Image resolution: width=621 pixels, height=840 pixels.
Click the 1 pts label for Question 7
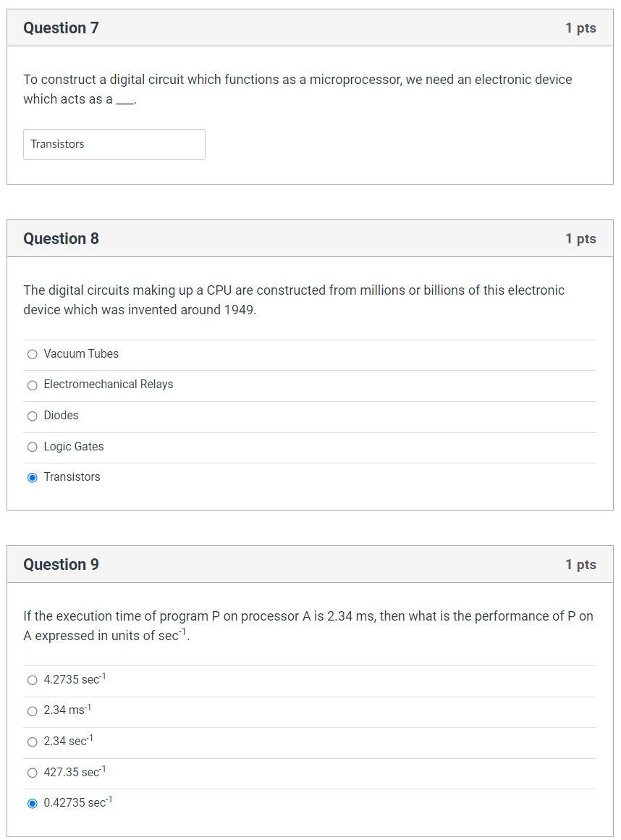click(x=580, y=28)
